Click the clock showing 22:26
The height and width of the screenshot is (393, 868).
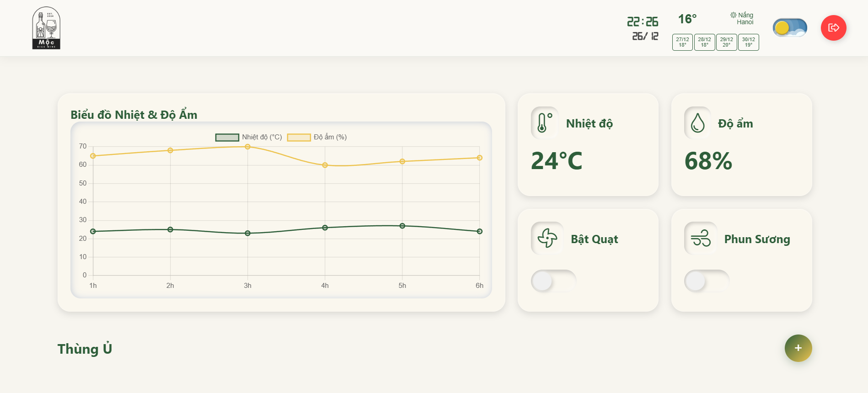[x=642, y=21]
